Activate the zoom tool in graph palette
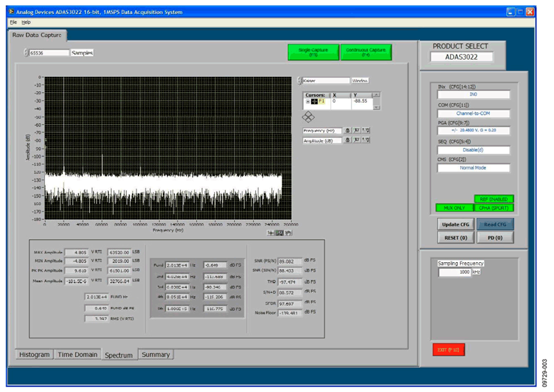 pyautogui.click(x=280, y=233)
